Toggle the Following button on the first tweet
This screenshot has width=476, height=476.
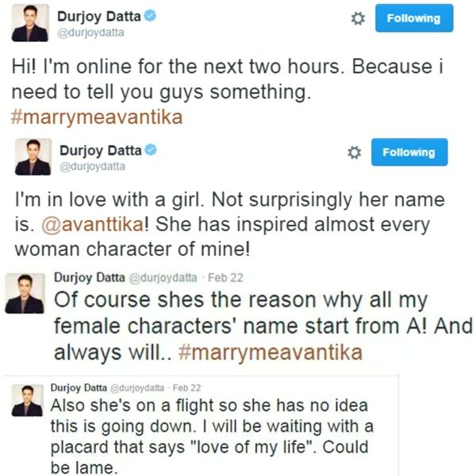[x=414, y=18]
